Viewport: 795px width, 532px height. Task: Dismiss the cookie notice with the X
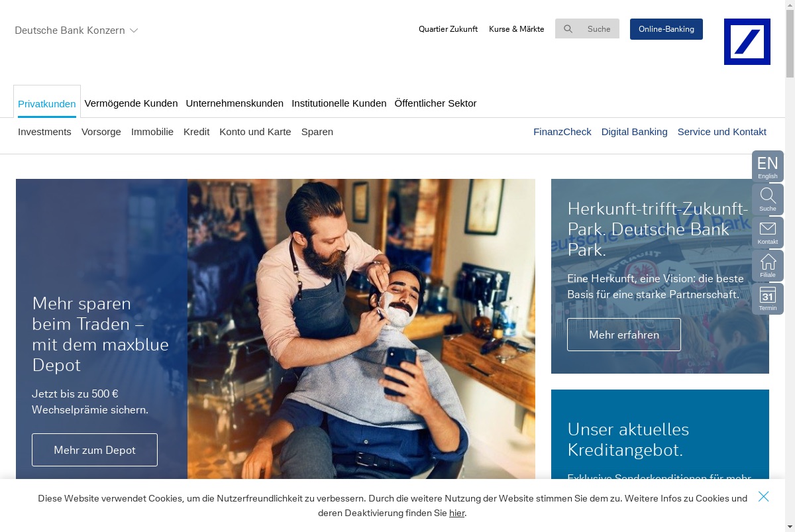[x=763, y=496]
